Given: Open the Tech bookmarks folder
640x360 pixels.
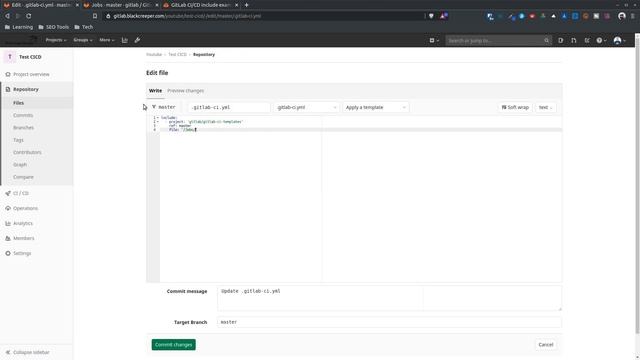Looking at the screenshot, I should pyautogui.click(x=84, y=27).
